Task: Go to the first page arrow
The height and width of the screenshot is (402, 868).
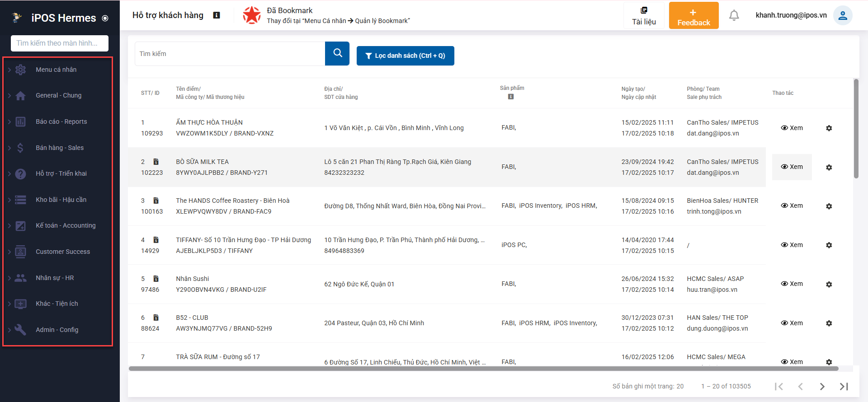Action: point(779,387)
